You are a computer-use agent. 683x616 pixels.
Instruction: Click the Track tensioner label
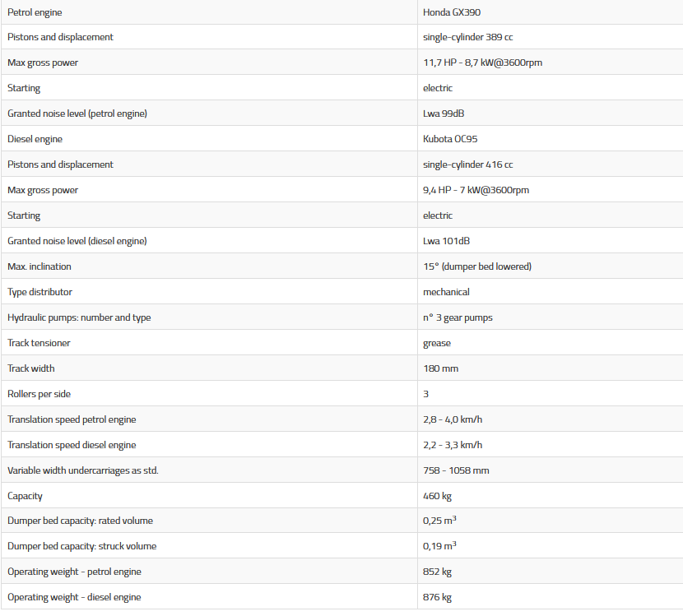[x=39, y=343]
